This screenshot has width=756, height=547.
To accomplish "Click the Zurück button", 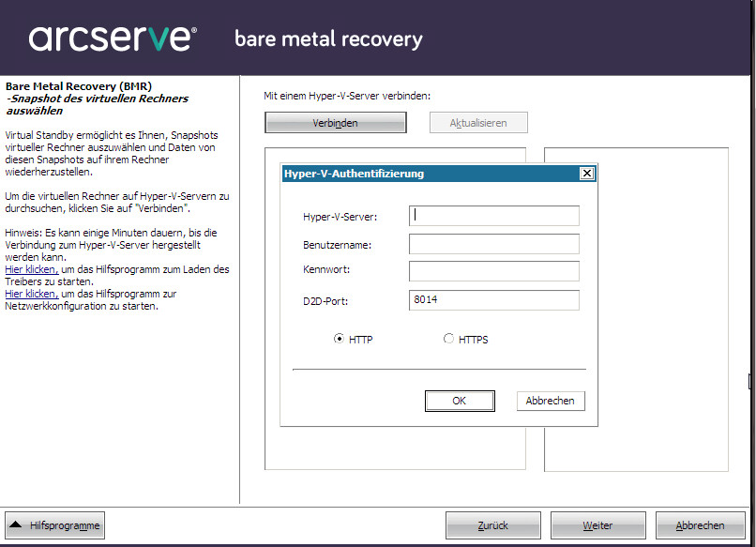I will coord(493,524).
